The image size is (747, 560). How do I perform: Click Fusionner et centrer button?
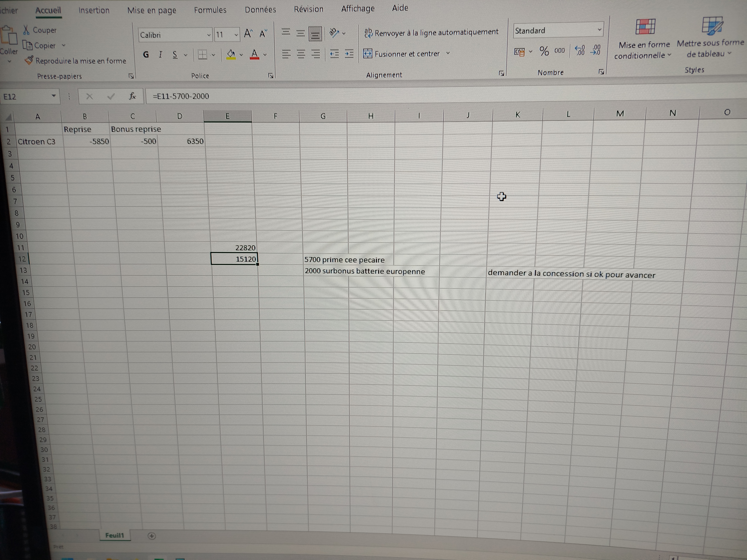click(x=402, y=54)
